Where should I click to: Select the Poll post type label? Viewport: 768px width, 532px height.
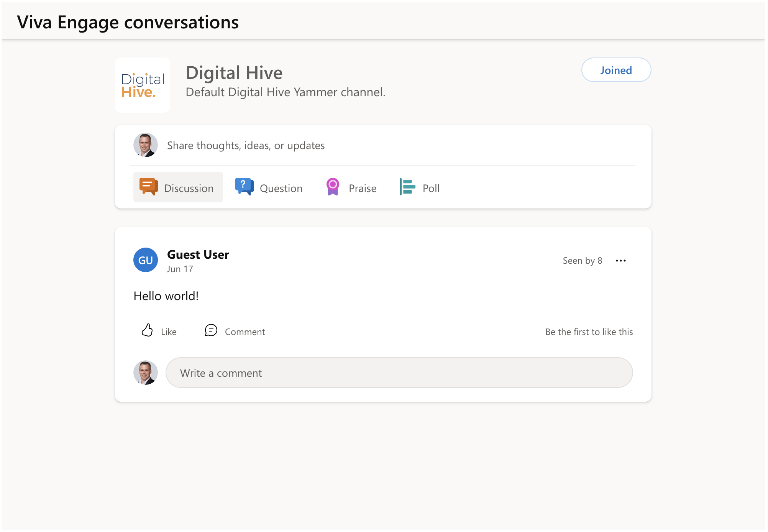(x=431, y=188)
